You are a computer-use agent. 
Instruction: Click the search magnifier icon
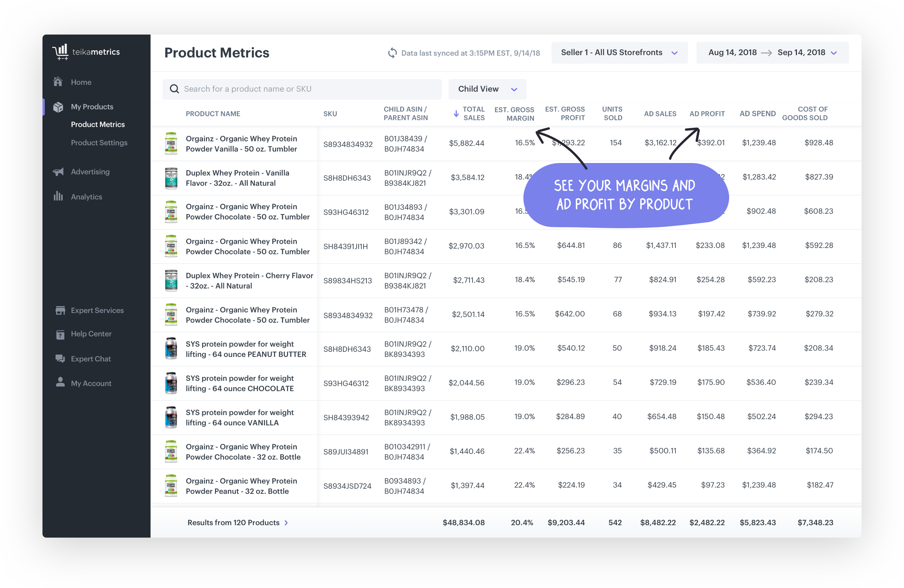point(174,89)
